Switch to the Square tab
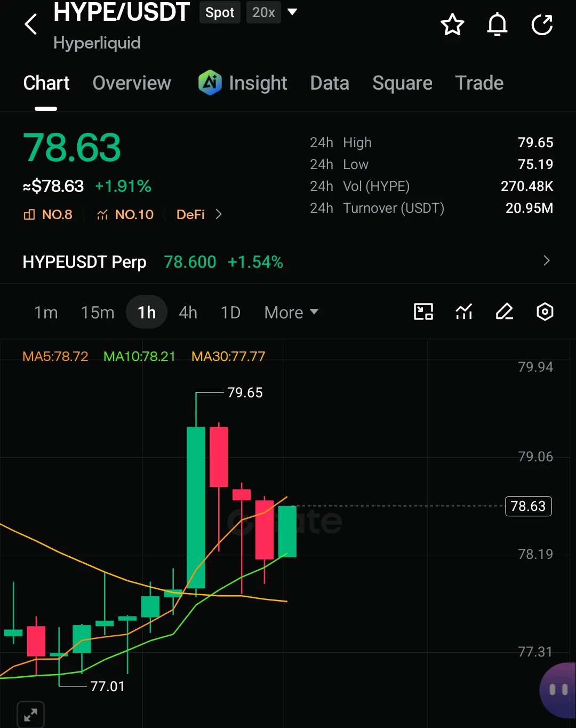576x728 pixels. [402, 83]
